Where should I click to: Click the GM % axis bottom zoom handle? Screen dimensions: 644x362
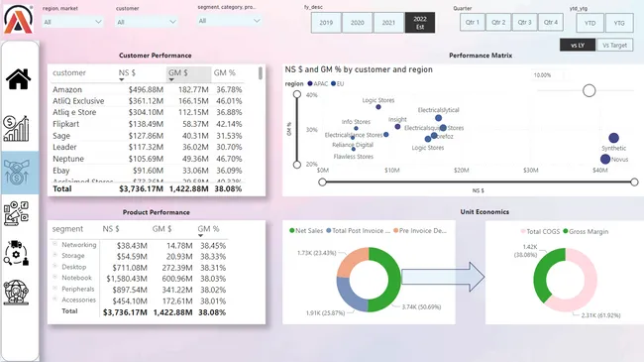(297, 165)
